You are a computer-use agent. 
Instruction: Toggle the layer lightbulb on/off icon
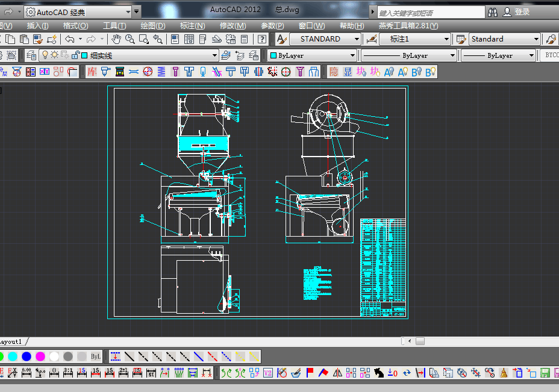coord(45,55)
